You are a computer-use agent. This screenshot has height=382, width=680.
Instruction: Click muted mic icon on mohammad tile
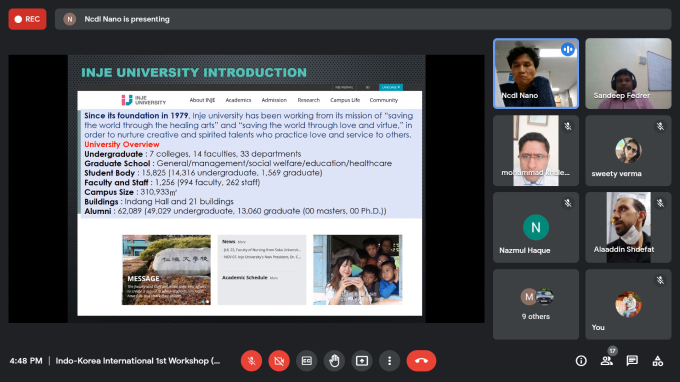568,126
